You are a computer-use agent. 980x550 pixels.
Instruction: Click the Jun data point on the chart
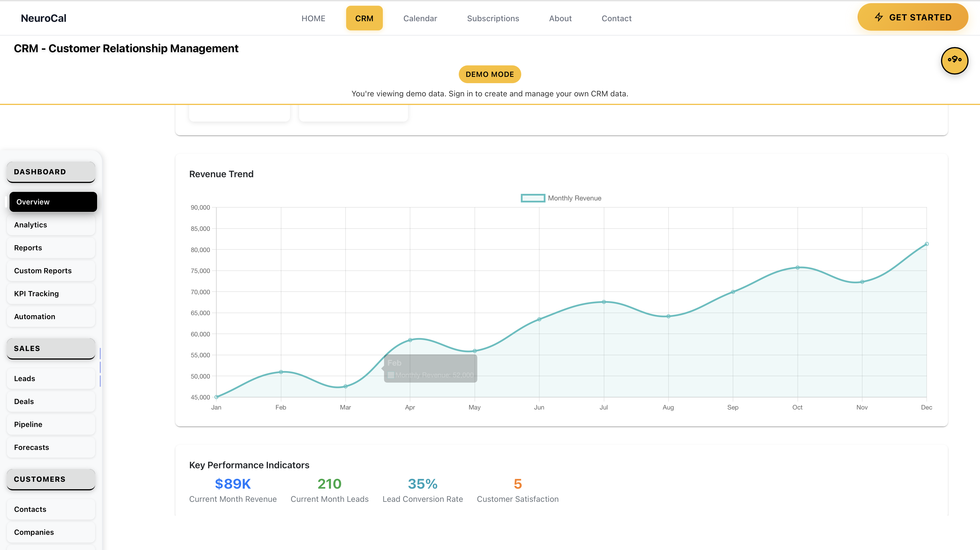point(539,319)
